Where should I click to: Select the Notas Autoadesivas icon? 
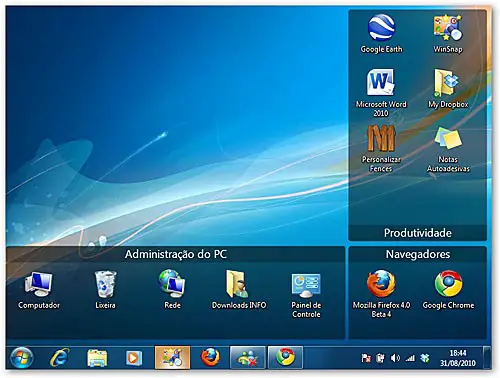(448, 149)
